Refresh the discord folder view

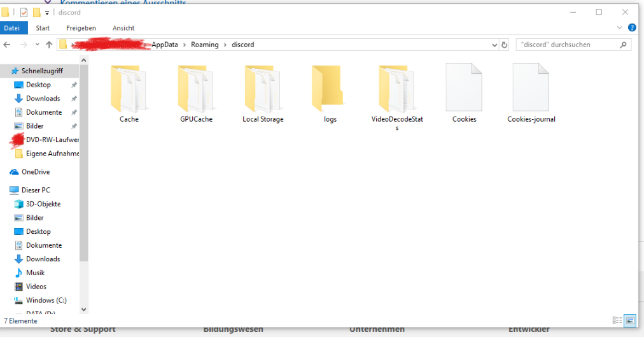pyautogui.click(x=505, y=45)
